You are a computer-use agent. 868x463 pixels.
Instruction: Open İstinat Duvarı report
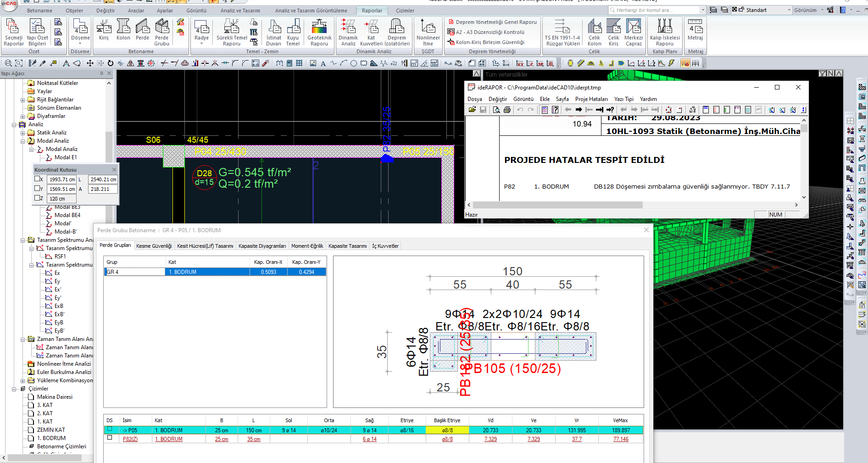tap(273, 32)
